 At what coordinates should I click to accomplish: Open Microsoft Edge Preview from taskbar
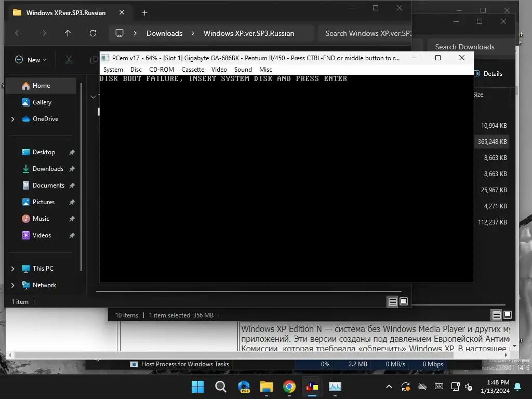[244, 387]
